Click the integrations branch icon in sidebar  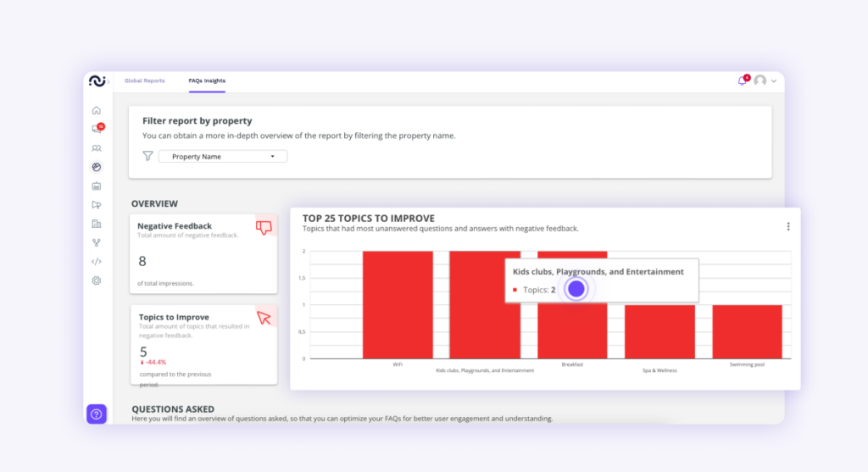[x=97, y=242]
